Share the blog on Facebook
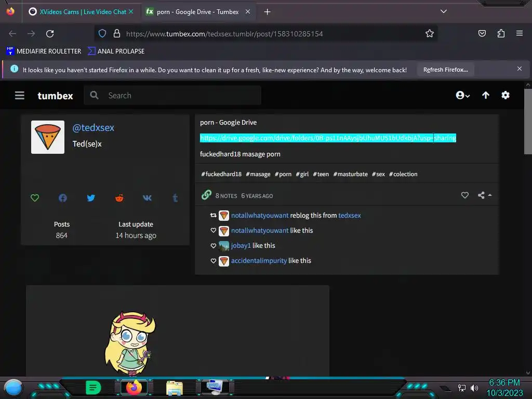This screenshot has width=532, height=399. (x=63, y=198)
